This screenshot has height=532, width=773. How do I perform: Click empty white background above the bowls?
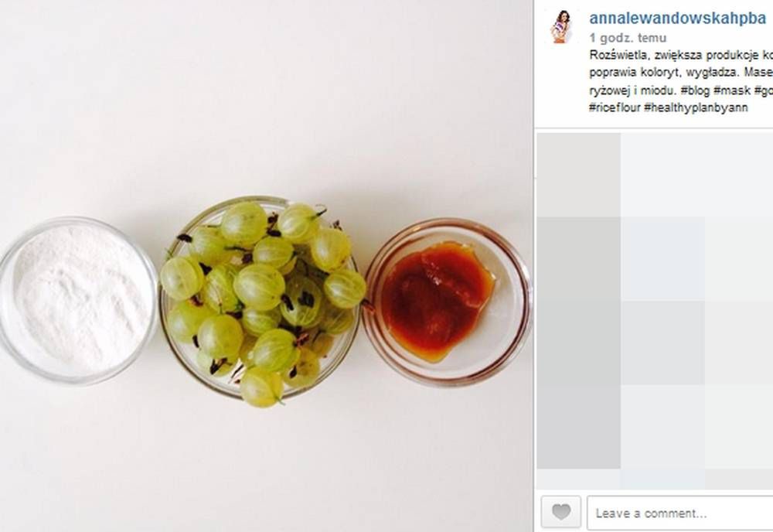[x=266, y=99]
